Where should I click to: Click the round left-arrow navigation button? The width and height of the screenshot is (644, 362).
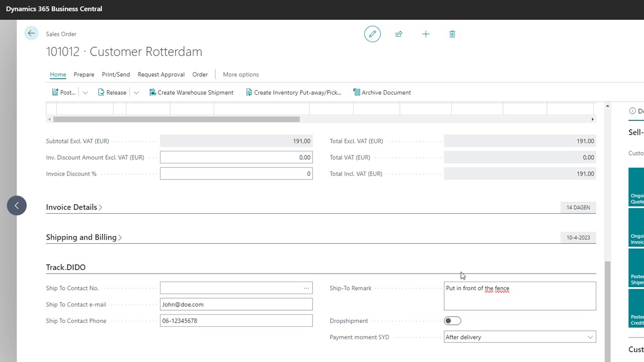point(17,205)
